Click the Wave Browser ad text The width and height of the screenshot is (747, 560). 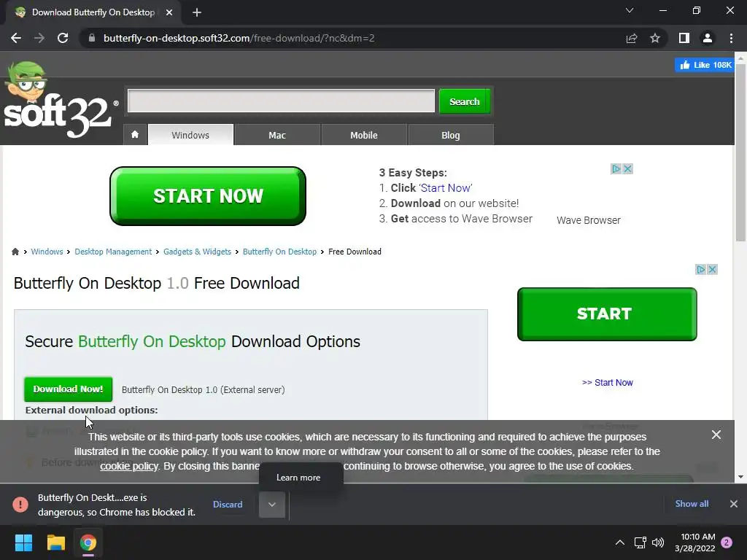pyautogui.click(x=589, y=220)
